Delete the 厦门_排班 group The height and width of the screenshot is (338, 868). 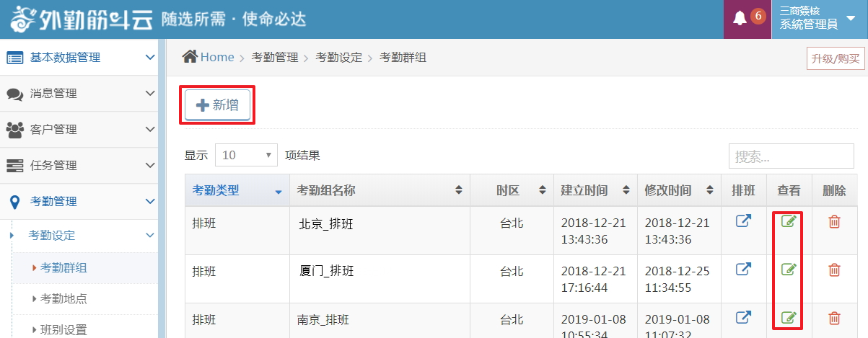point(834,270)
